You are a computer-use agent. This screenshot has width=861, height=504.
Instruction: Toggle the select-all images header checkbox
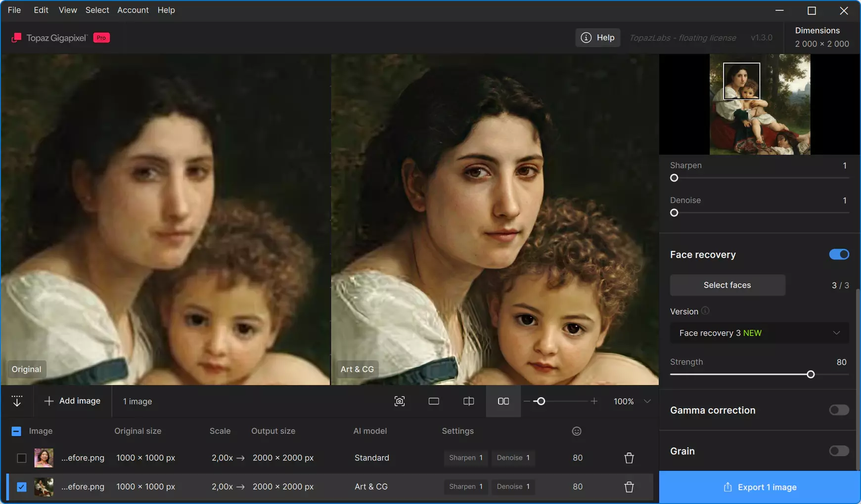16,431
